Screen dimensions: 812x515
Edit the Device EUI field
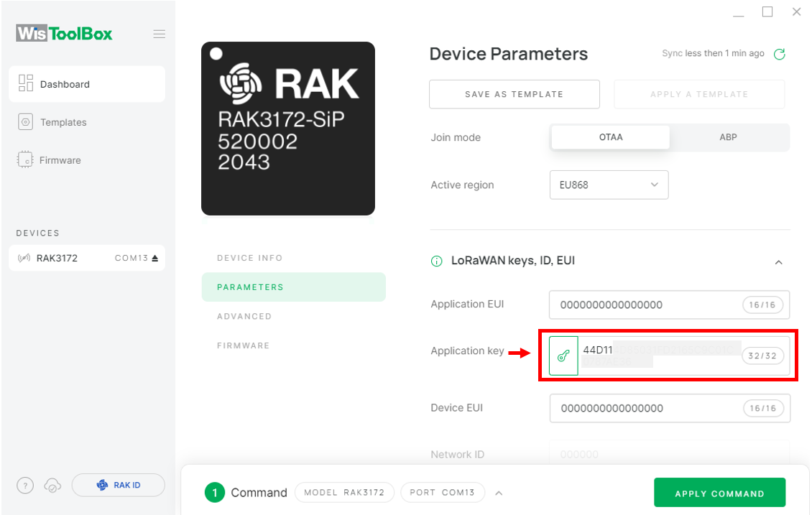pos(670,408)
